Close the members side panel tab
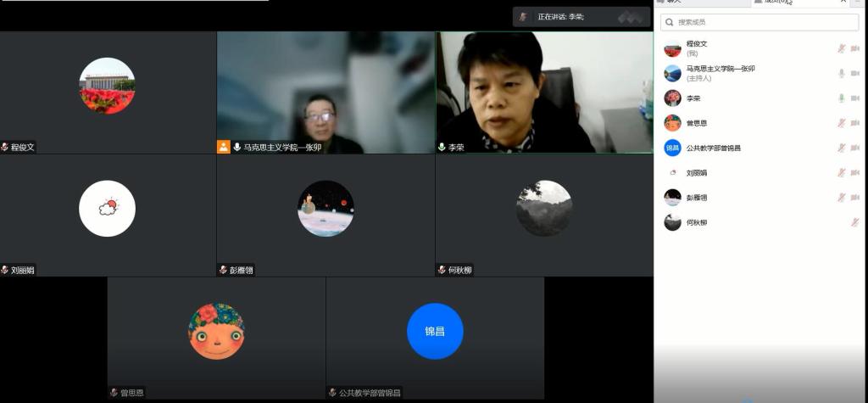The height and width of the screenshot is (403, 868). pyautogui.click(x=843, y=3)
